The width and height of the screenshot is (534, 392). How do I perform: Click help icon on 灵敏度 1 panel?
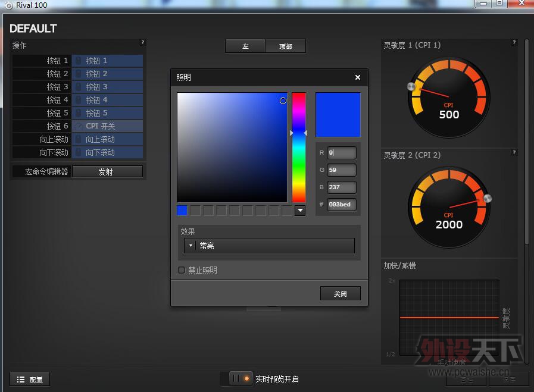(x=514, y=42)
